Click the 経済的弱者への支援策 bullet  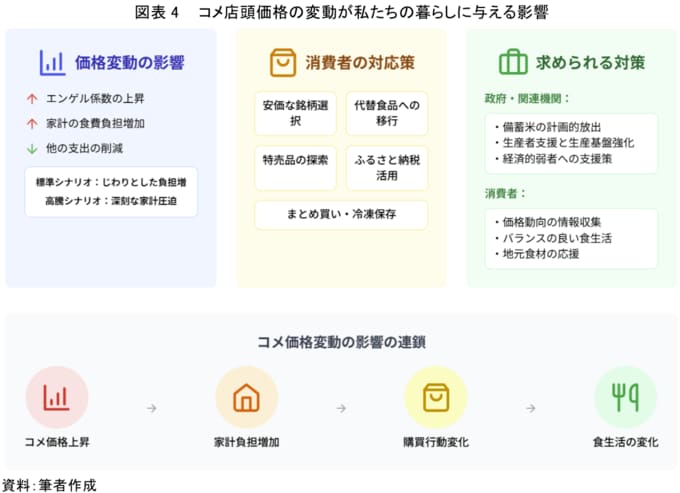pos(553,159)
